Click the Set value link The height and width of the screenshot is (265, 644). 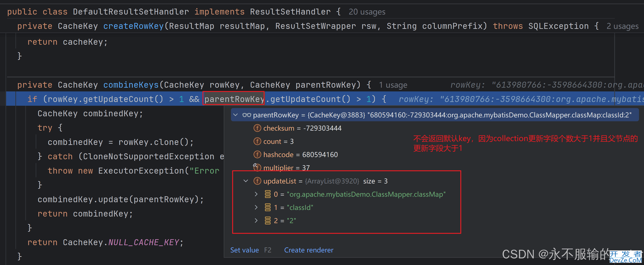coord(244,250)
